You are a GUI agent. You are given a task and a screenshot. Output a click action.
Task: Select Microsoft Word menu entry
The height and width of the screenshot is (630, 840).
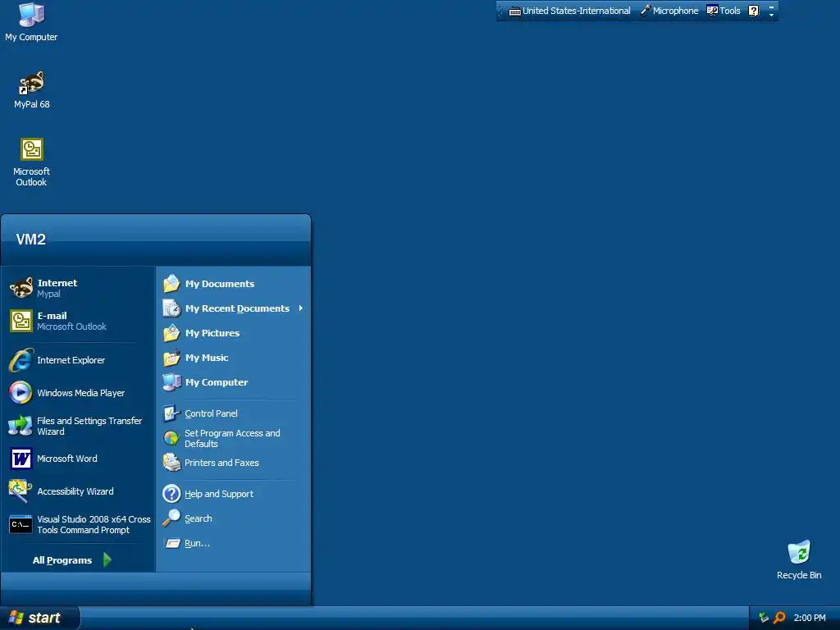point(78,459)
